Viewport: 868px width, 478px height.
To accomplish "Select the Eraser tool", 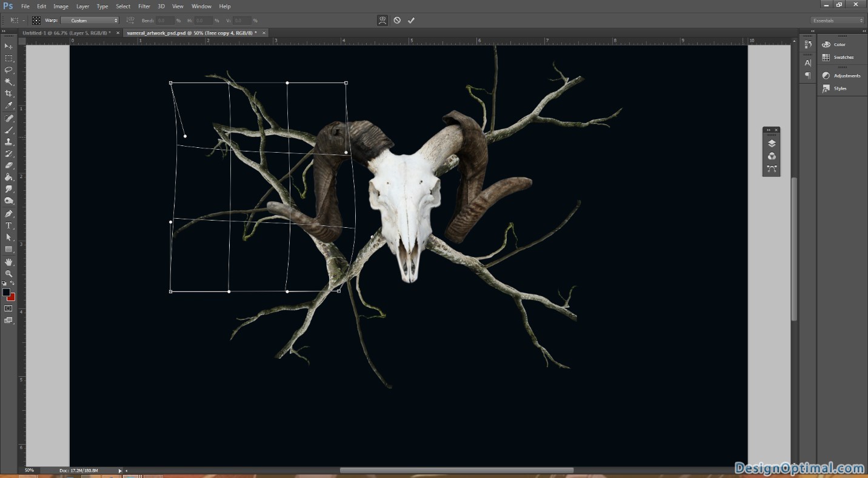I will [x=8, y=165].
